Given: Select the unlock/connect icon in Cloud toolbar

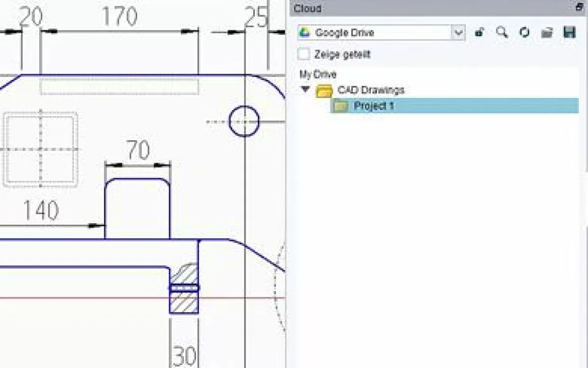Looking at the screenshot, I should (x=479, y=32).
